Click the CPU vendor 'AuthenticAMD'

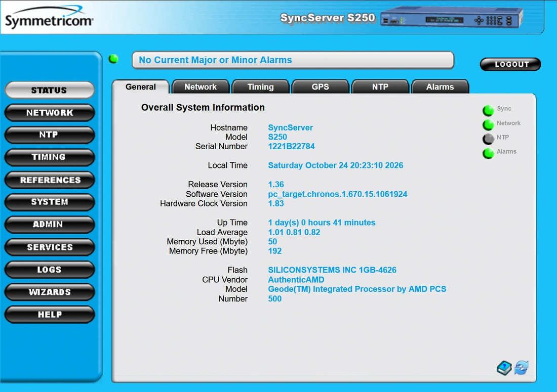296,280
